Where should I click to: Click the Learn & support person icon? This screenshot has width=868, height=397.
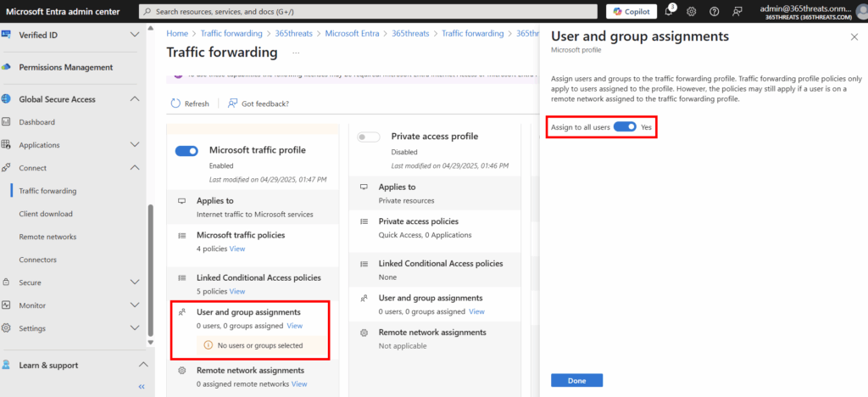tap(6, 365)
